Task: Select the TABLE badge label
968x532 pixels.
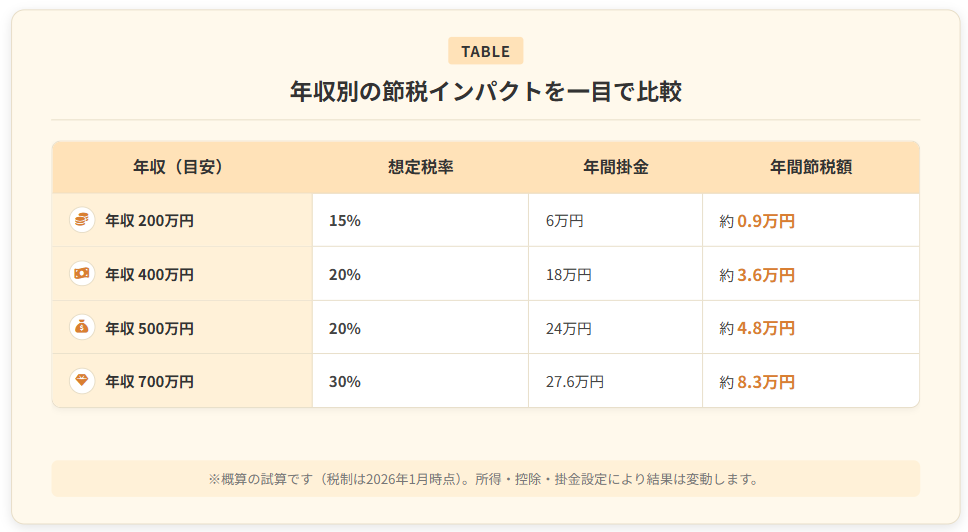Action: coord(485,51)
